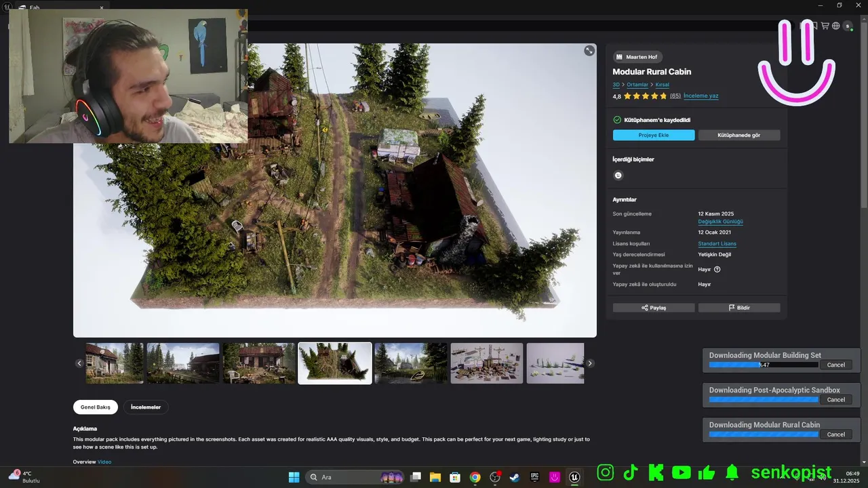Open the Değişiklik Günlüğü link
Image resolution: width=868 pixels, height=488 pixels.
coord(721,222)
